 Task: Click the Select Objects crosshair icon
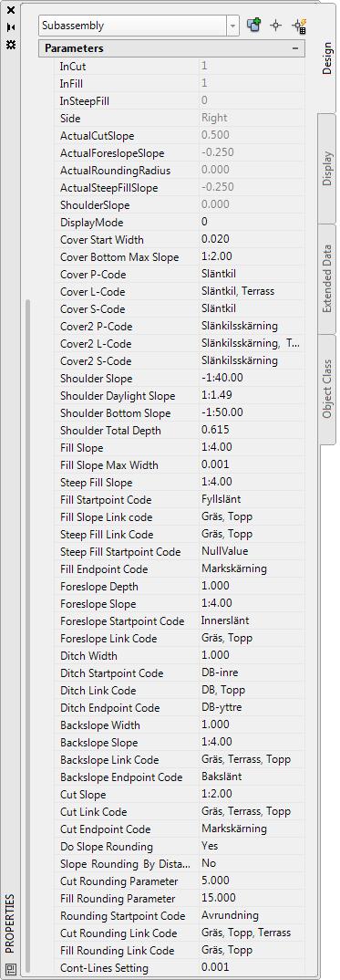276,26
